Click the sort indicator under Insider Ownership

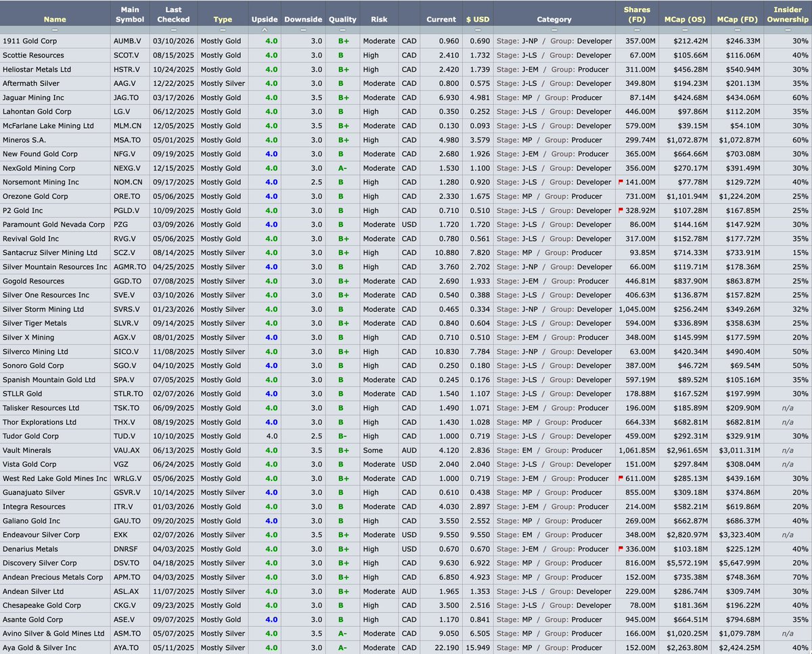[x=788, y=30]
